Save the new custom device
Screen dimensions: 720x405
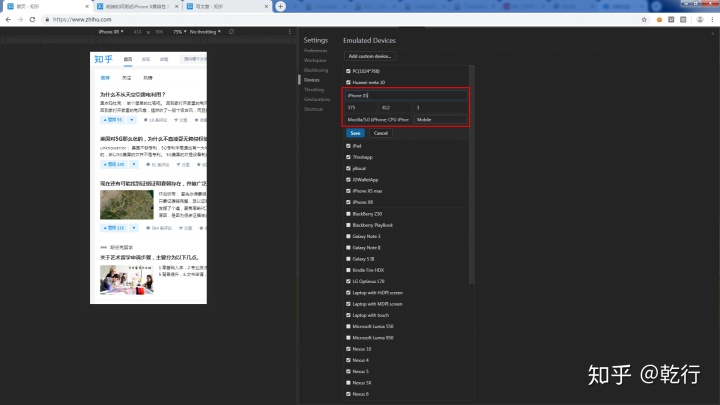coord(355,133)
